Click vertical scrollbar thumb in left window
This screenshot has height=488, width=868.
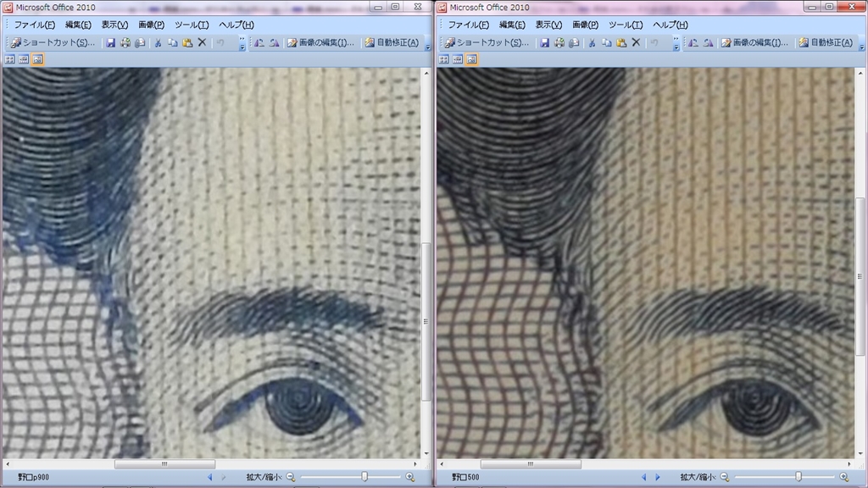coord(426,321)
